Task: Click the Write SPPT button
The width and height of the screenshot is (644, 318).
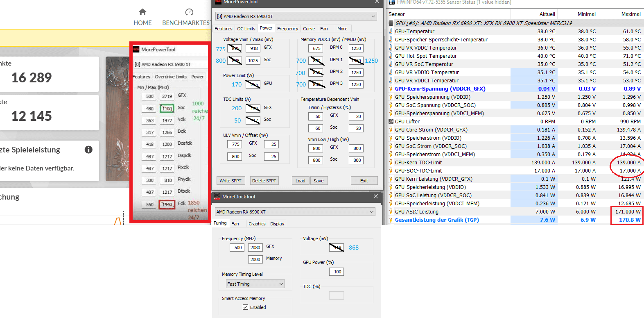Action: (230, 181)
